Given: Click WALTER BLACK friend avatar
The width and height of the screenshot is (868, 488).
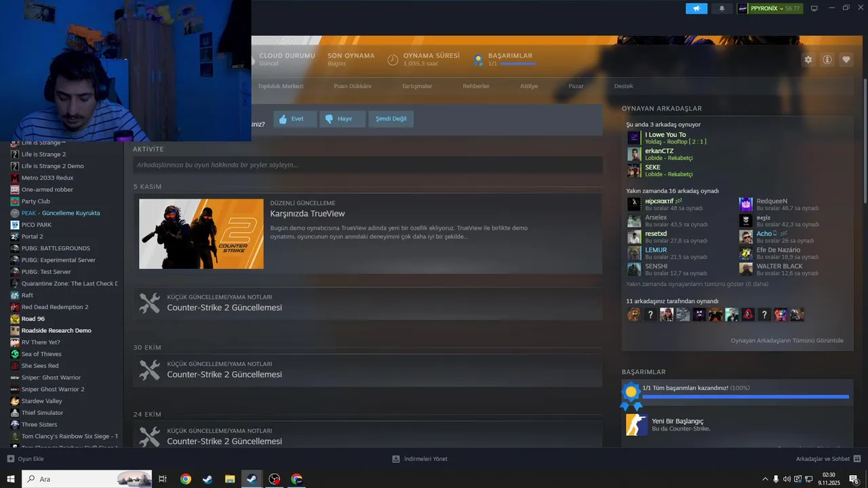Looking at the screenshot, I should pyautogui.click(x=746, y=270).
